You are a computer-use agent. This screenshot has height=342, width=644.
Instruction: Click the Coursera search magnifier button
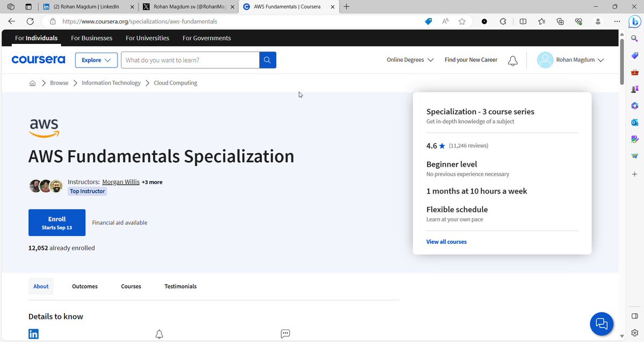point(268,60)
